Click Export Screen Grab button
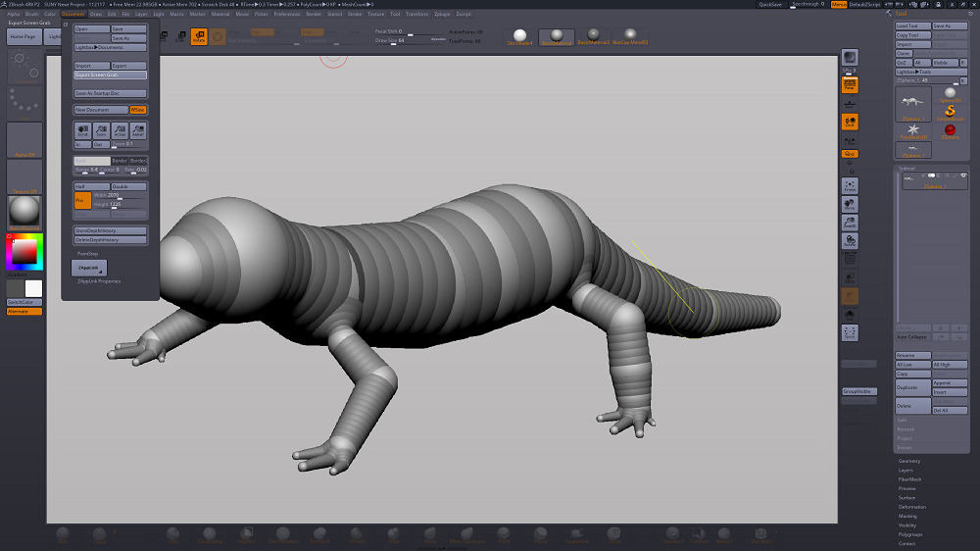980x551 pixels. 111,75
